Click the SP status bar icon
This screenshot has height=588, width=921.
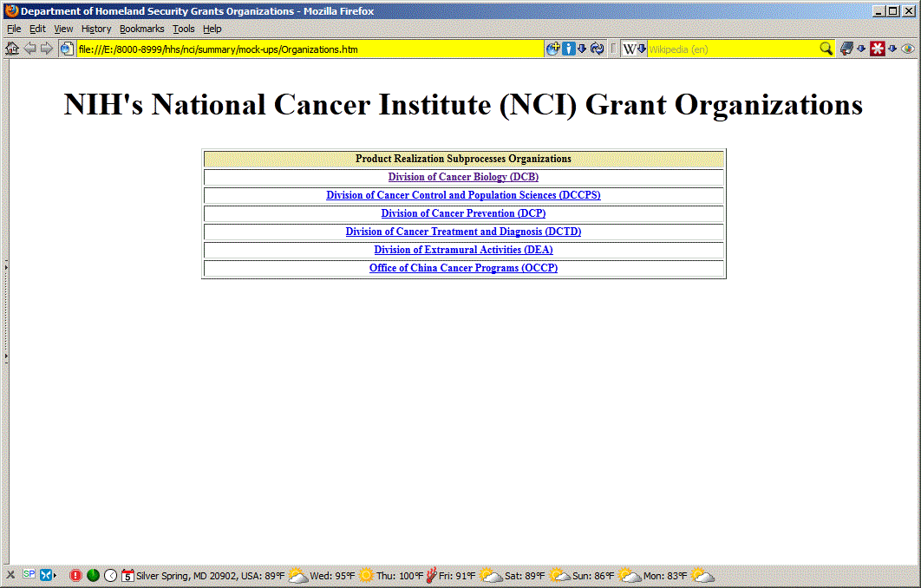pos(29,574)
